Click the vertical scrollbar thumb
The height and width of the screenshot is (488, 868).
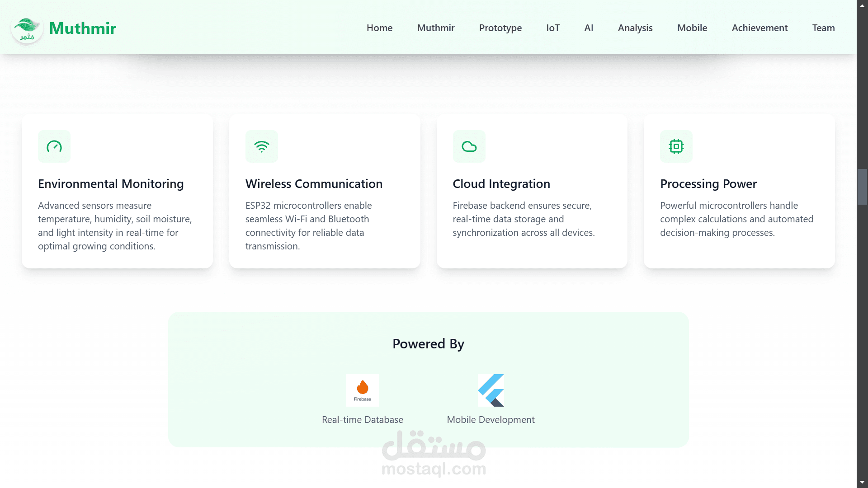pos(862,187)
